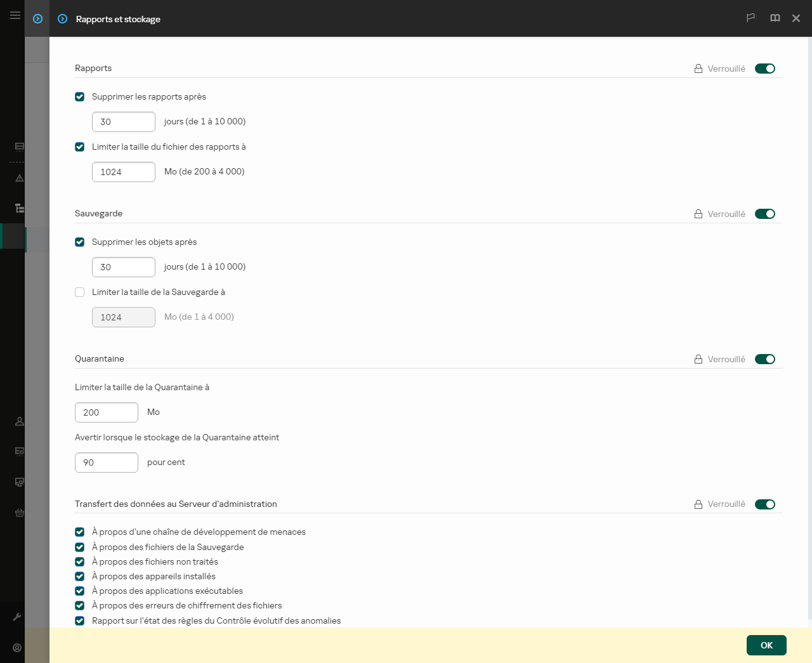Toggle the Rapports lock switch
This screenshot has width=812, height=663.
(x=765, y=69)
